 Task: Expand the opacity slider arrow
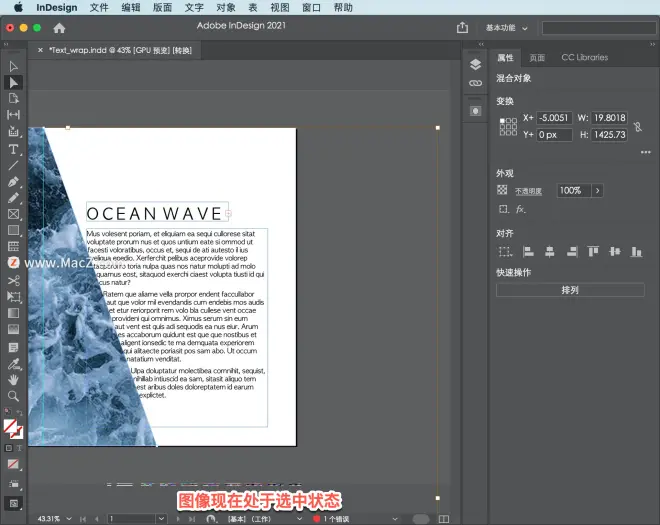point(597,191)
